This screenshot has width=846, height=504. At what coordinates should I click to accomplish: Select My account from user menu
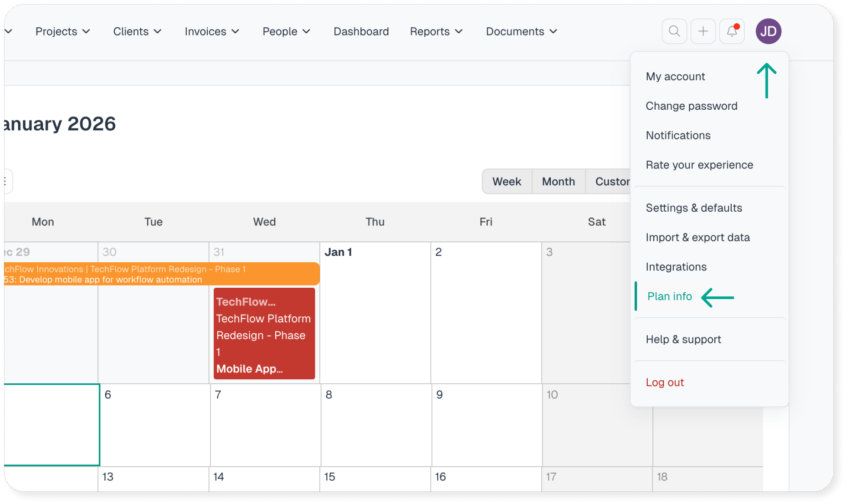(675, 76)
